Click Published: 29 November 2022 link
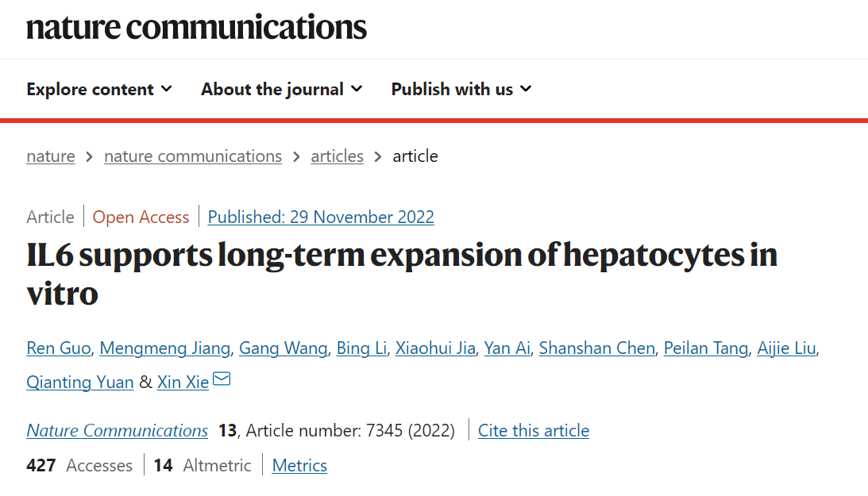 [321, 217]
